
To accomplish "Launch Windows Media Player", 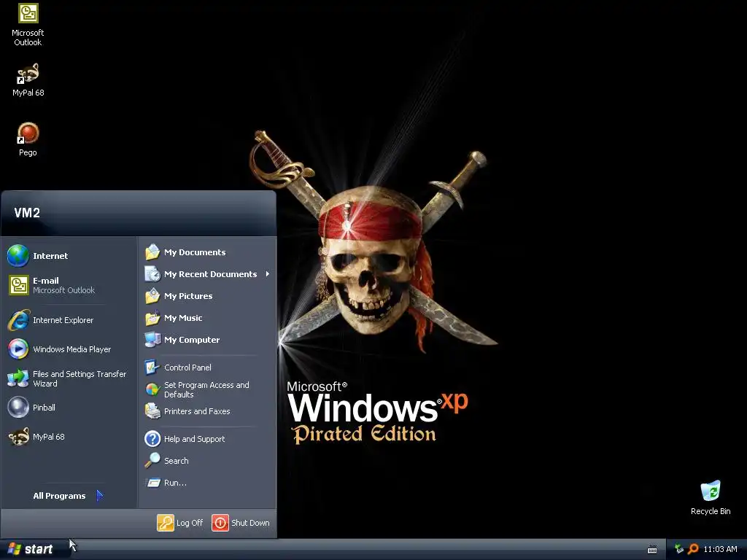I will click(x=69, y=349).
